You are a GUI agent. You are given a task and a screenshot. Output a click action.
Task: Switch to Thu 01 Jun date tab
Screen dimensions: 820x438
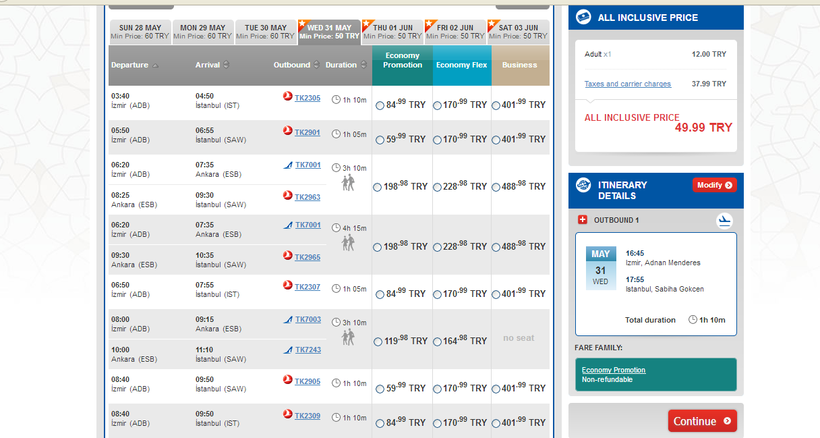(x=400, y=32)
